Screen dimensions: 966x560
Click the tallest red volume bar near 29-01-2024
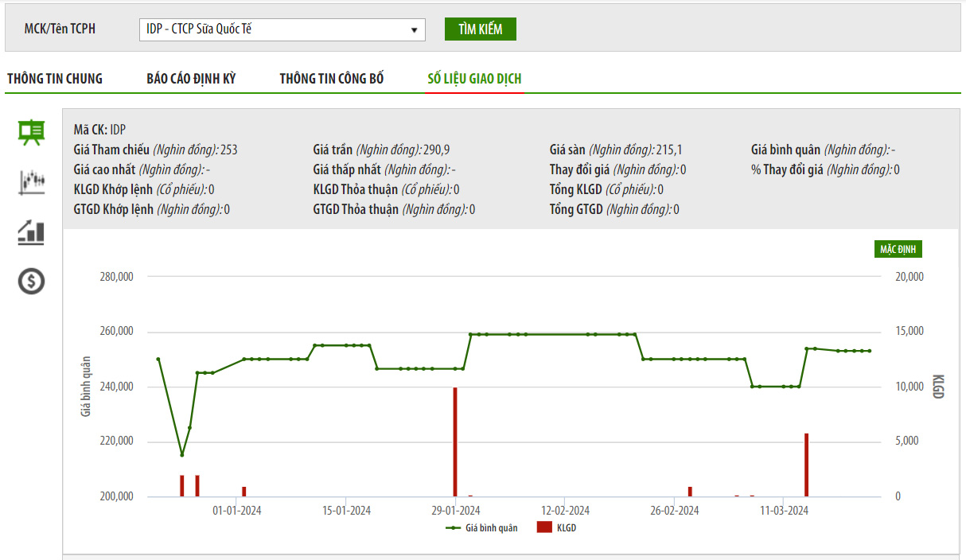(455, 441)
